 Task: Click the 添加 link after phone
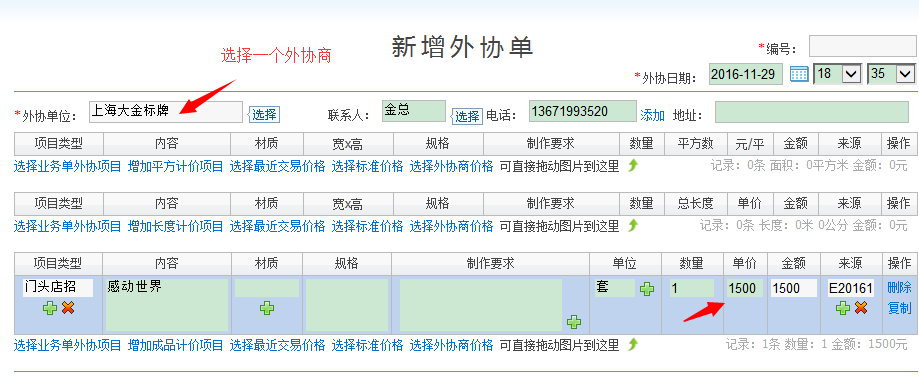[652, 115]
